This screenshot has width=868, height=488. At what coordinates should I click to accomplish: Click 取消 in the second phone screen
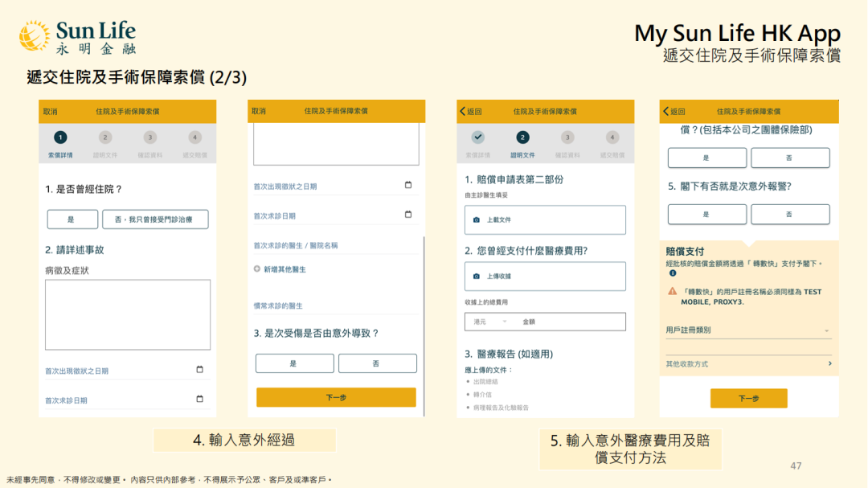pos(259,111)
